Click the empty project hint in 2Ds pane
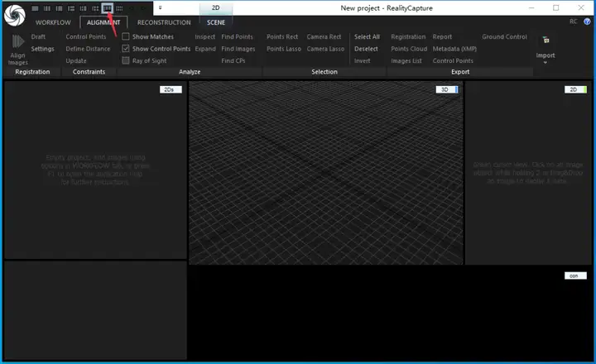596x364 pixels. pyautogui.click(x=95, y=170)
